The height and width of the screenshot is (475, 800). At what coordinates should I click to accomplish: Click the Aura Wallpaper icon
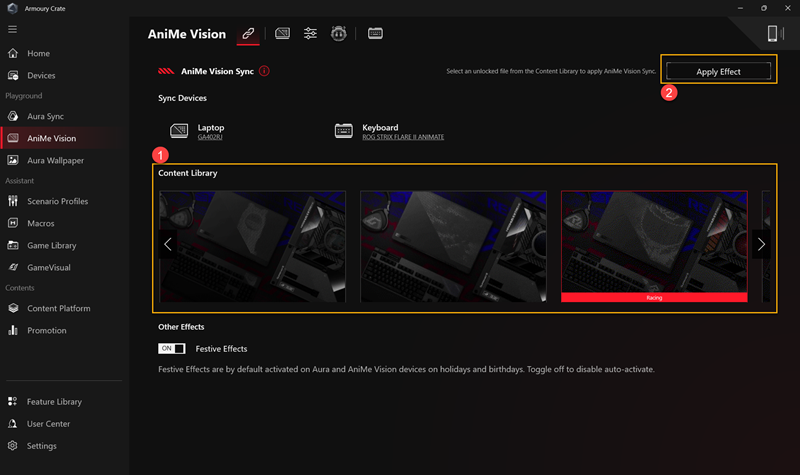(x=13, y=160)
